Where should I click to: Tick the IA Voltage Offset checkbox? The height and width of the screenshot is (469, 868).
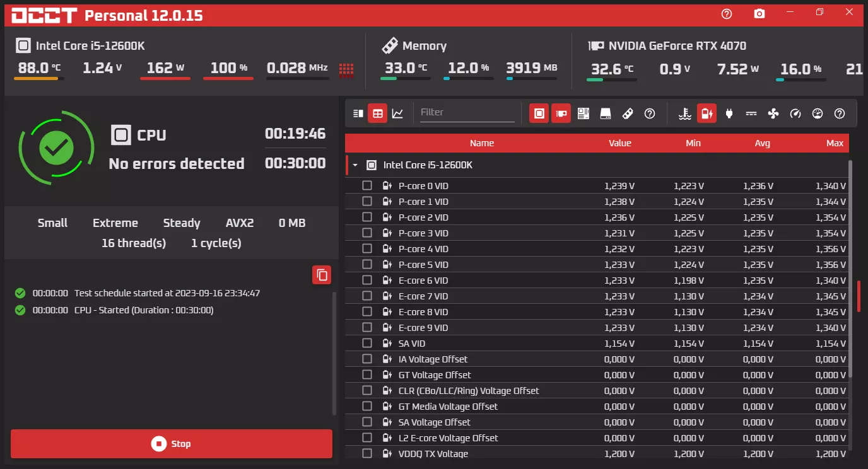[367, 359]
